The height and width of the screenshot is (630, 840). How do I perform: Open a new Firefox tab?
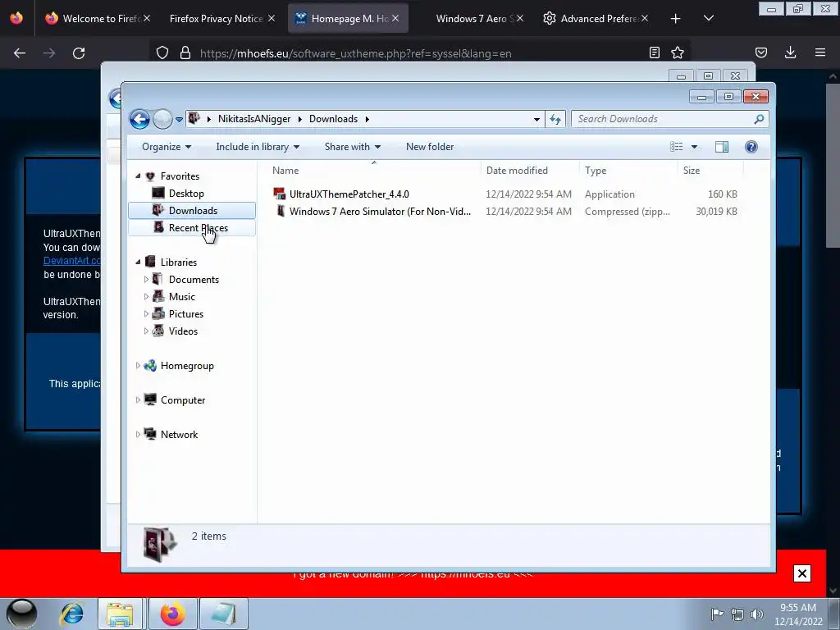click(x=676, y=19)
